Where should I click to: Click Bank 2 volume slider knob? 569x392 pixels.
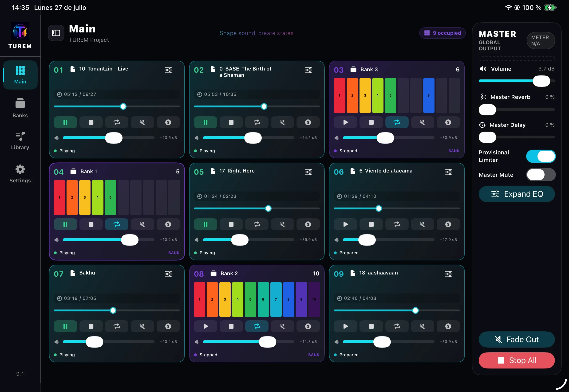click(268, 342)
